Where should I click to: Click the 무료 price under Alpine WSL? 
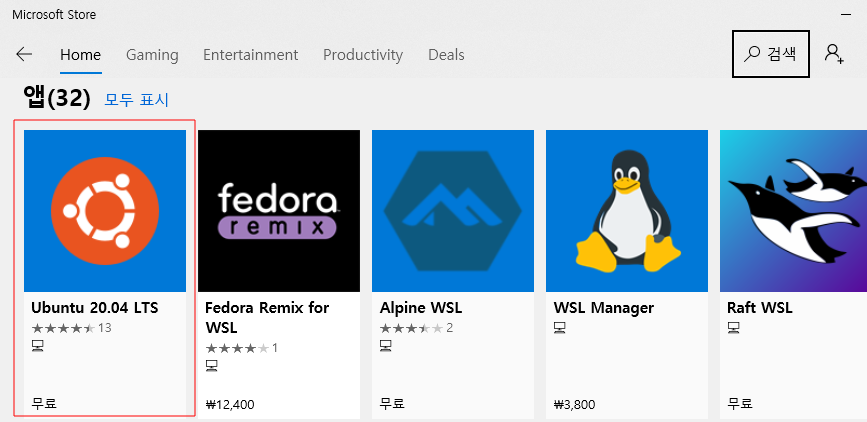[x=392, y=404]
